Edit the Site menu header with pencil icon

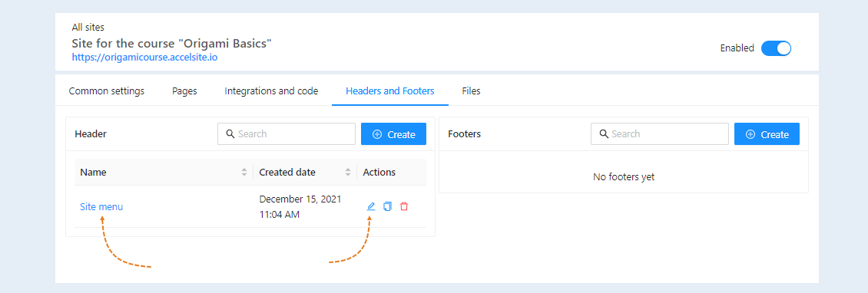[371, 206]
